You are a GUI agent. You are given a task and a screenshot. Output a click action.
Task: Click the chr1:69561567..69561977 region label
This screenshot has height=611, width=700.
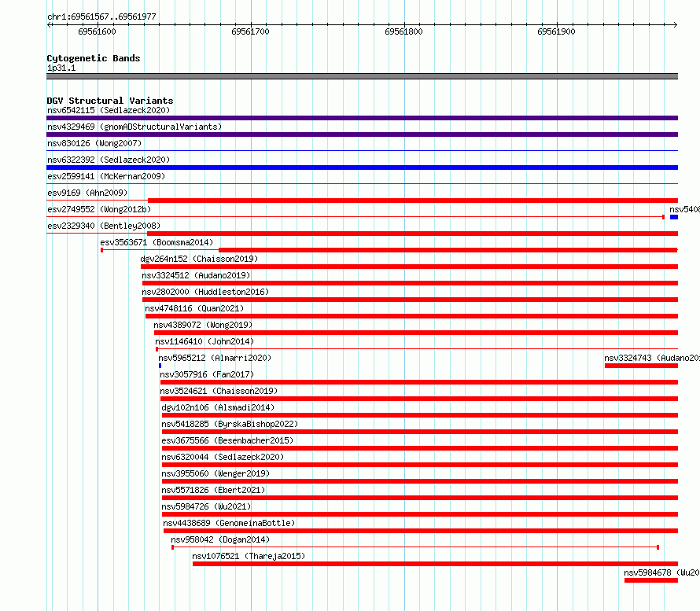(x=101, y=17)
